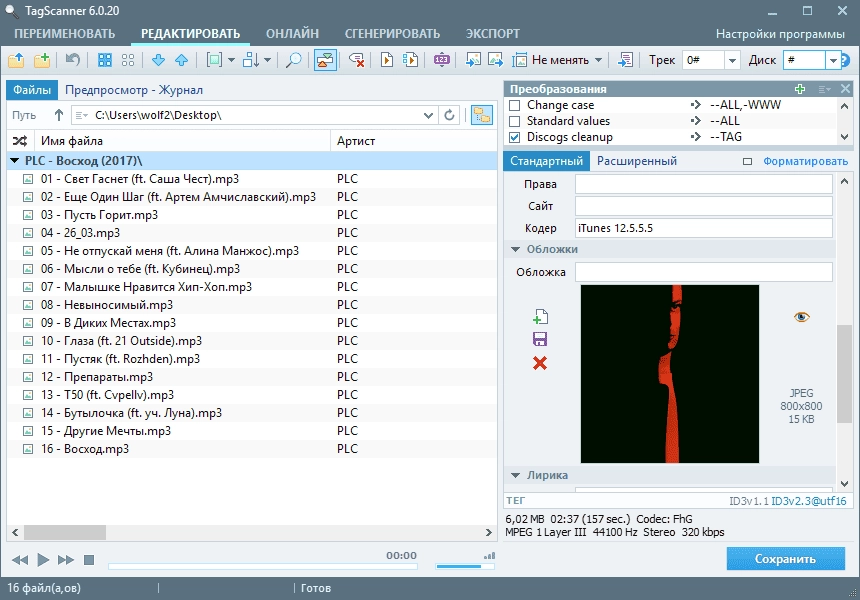Switch to the ЭКСПОРТ tab
Viewport: 860px width, 600px height.
pos(493,34)
